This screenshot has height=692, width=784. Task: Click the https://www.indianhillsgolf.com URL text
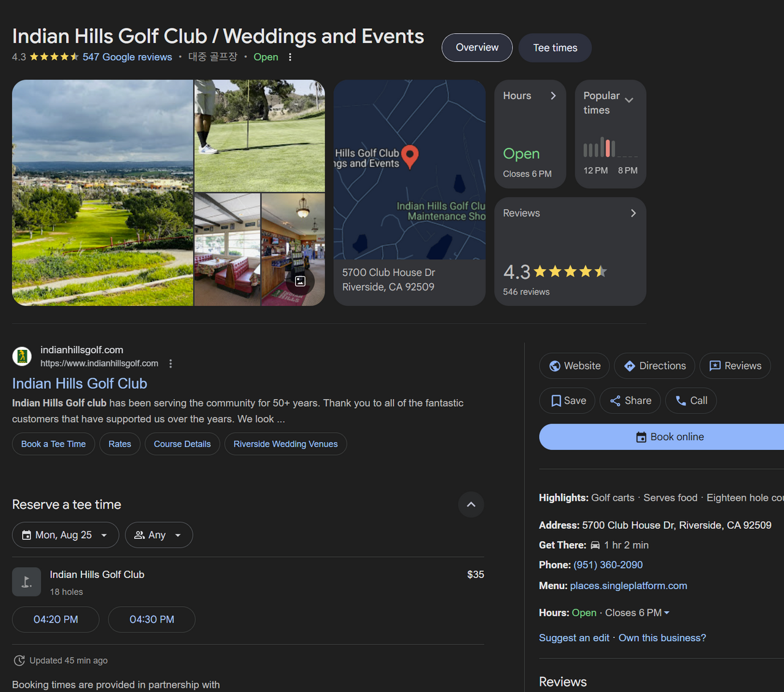(99, 363)
